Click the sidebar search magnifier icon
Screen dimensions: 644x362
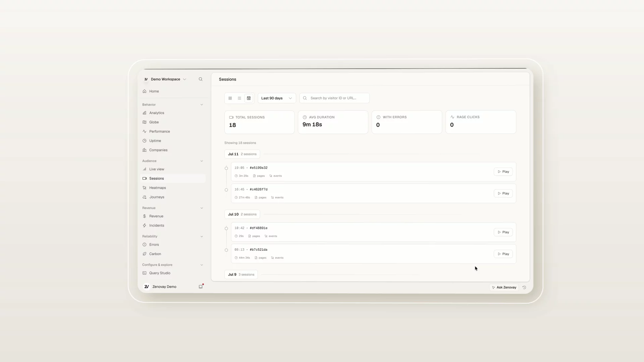tap(201, 79)
